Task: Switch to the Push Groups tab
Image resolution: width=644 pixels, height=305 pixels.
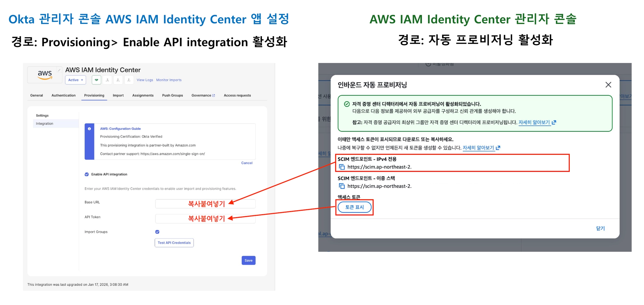Action: pos(172,95)
